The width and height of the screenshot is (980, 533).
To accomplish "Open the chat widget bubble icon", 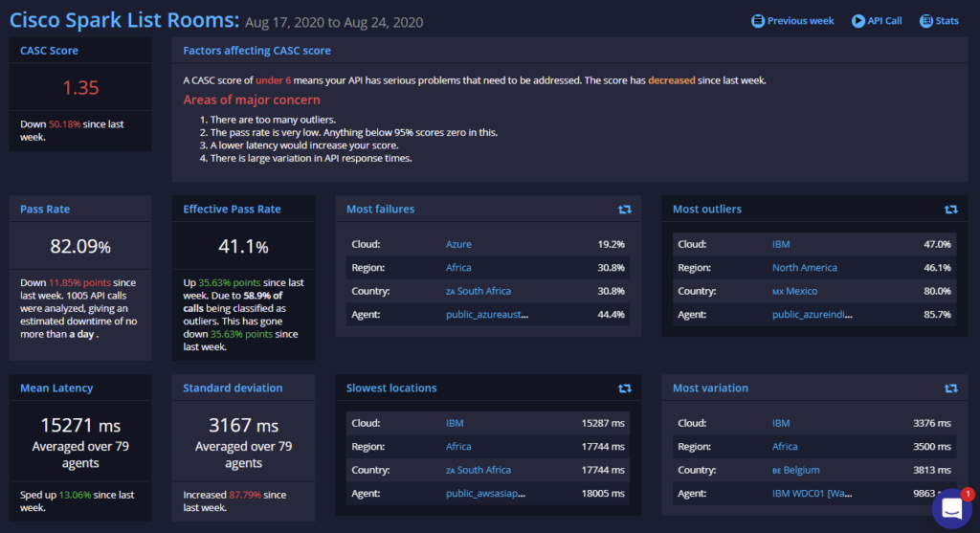I will click(x=951, y=509).
